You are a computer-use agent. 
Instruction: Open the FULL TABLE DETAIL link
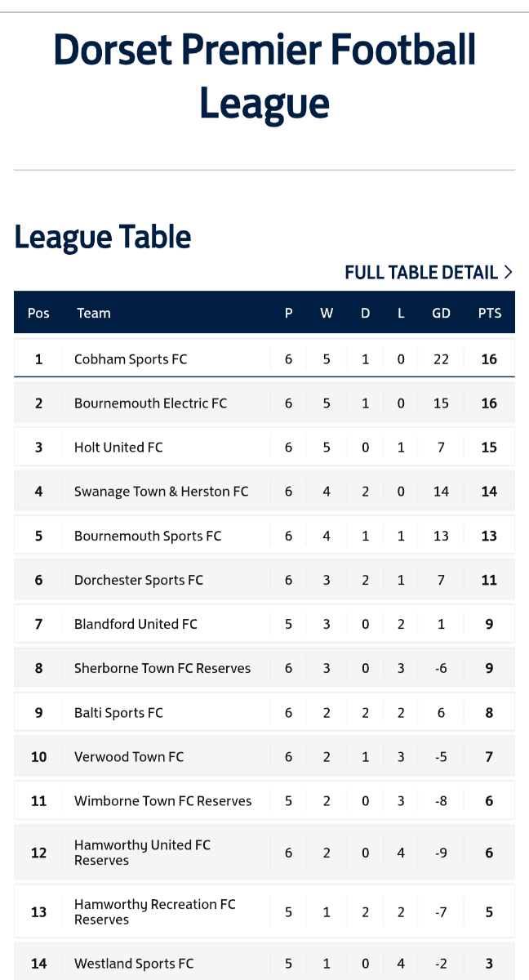[429, 273]
